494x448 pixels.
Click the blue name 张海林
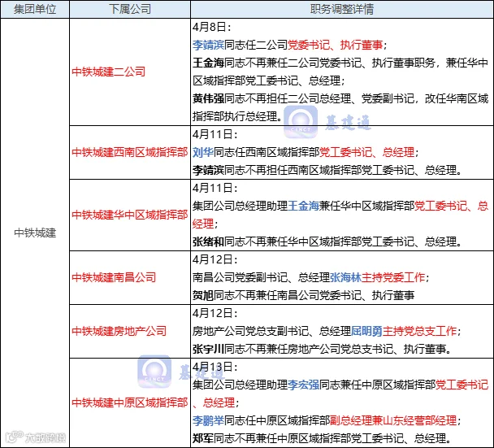345,277
